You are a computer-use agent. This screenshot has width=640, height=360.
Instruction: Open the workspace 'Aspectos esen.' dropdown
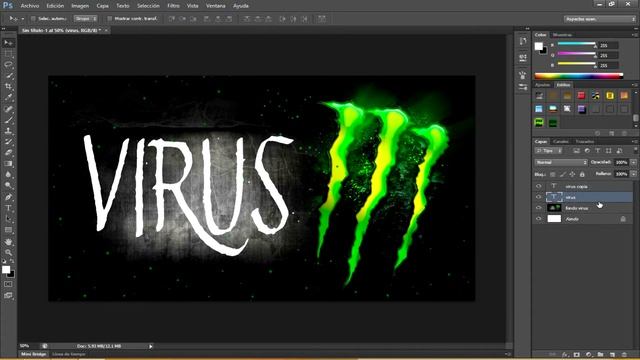(x=600, y=19)
